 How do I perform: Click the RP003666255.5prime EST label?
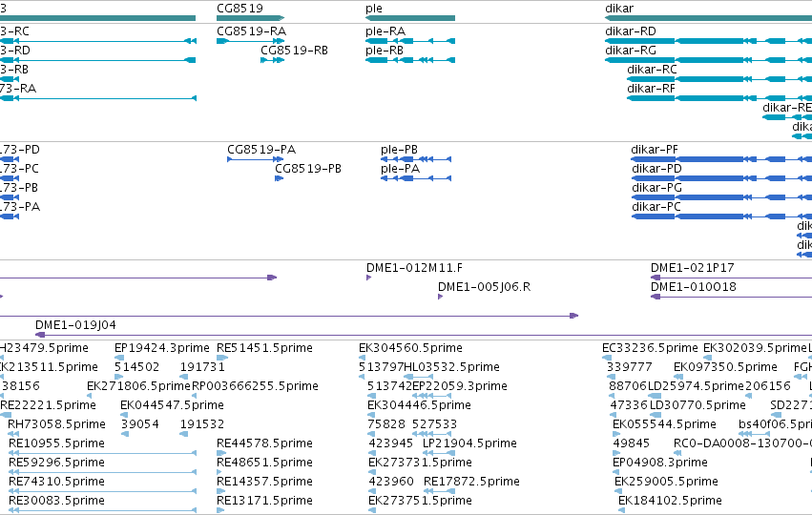click(x=256, y=386)
